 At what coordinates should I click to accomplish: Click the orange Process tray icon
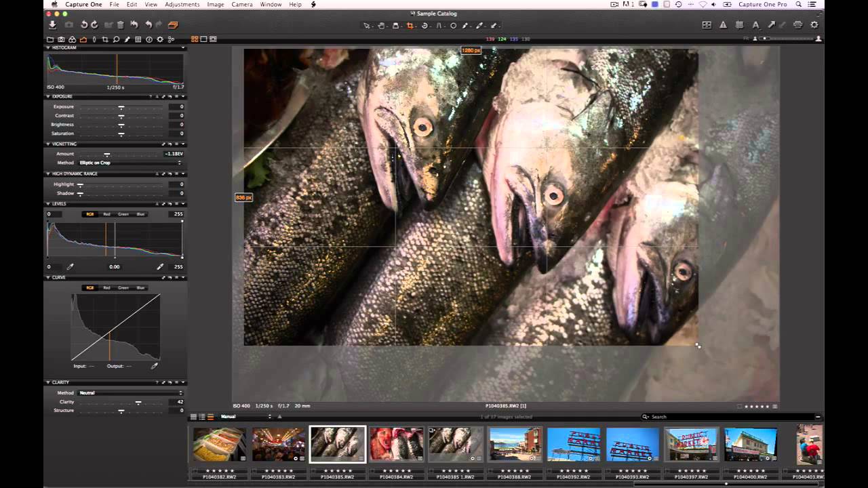[172, 25]
